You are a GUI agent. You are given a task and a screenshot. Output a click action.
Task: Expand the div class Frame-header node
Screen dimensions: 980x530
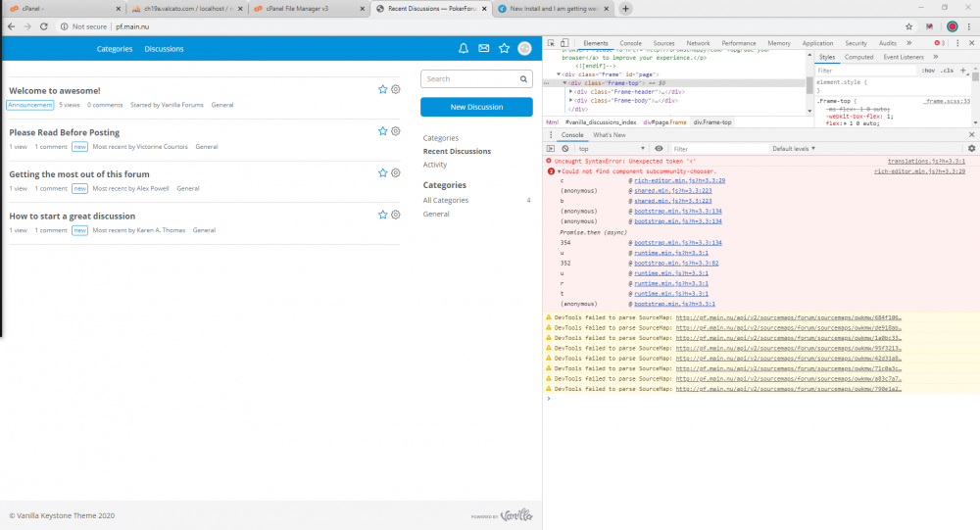(x=570, y=92)
